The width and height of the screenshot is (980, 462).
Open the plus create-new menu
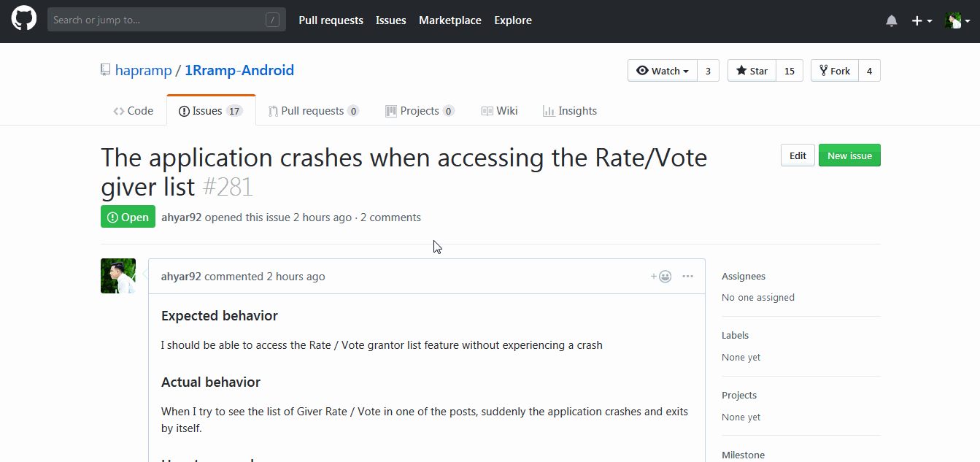click(x=922, y=21)
